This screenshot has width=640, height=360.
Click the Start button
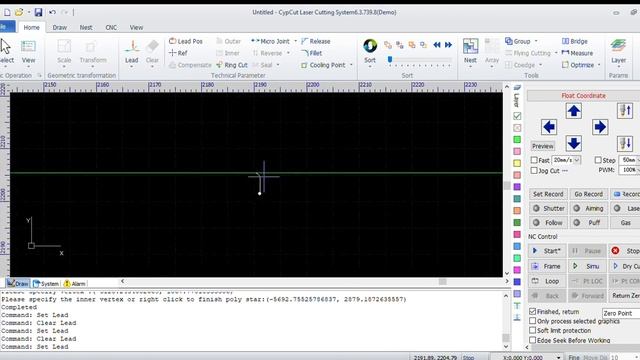pos(547,251)
